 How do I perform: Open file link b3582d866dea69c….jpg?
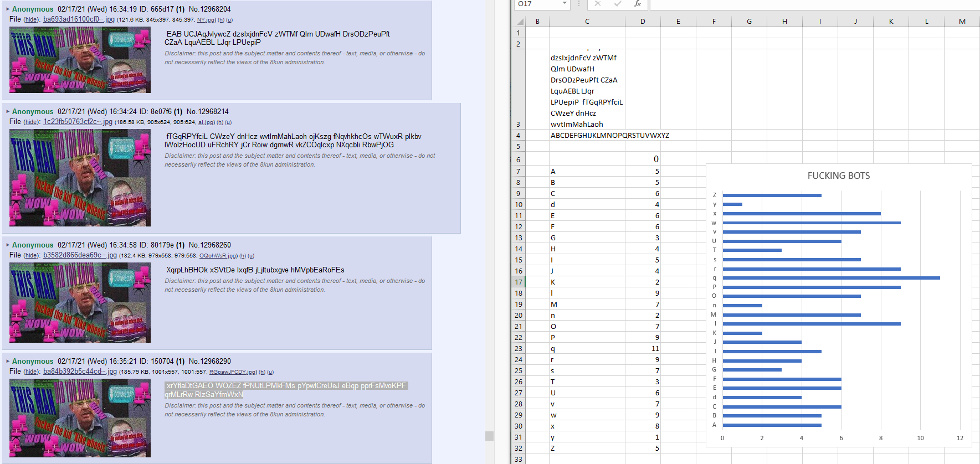point(80,255)
